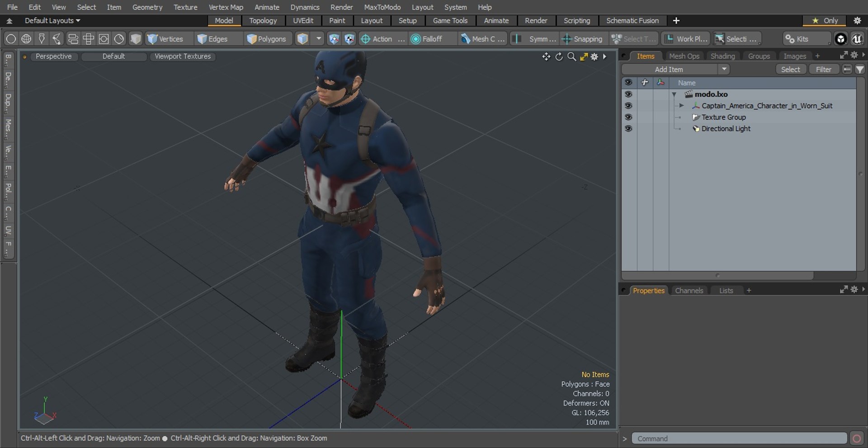The image size is (868, 448).
Task: Open the Default Layouts dropdown
Action: (52, 21)
